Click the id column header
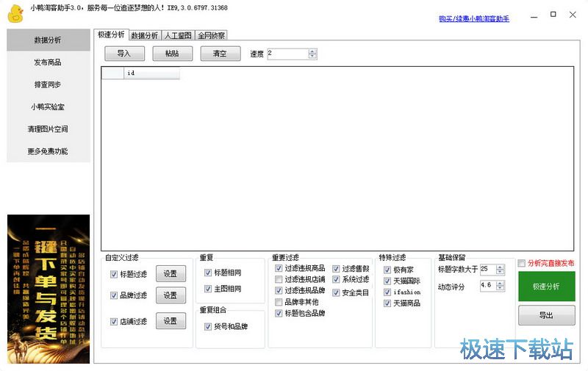Viewport: 588px width, 371px height. pyautogui.click(x=151, y=73)
